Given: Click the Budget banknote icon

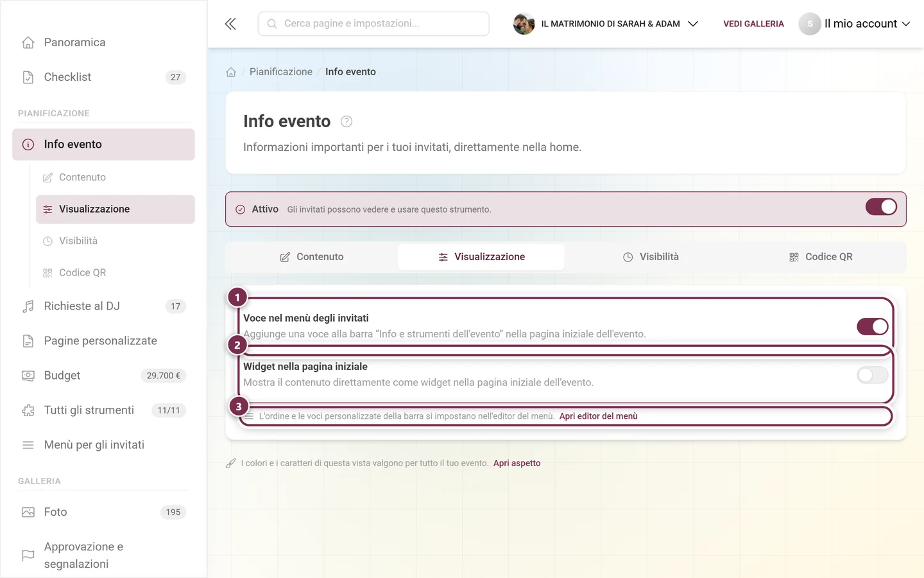Looking at the screenshot, I should coord(28,376).
